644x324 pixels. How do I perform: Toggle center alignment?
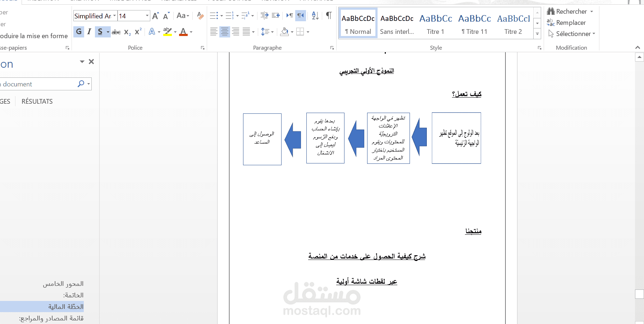(x=225, y=32)
